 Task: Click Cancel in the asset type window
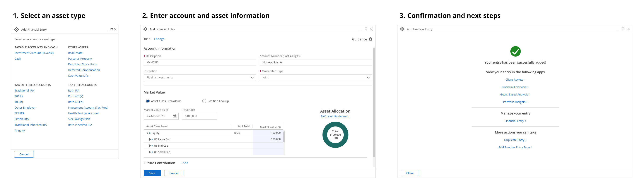click(24, 154)
